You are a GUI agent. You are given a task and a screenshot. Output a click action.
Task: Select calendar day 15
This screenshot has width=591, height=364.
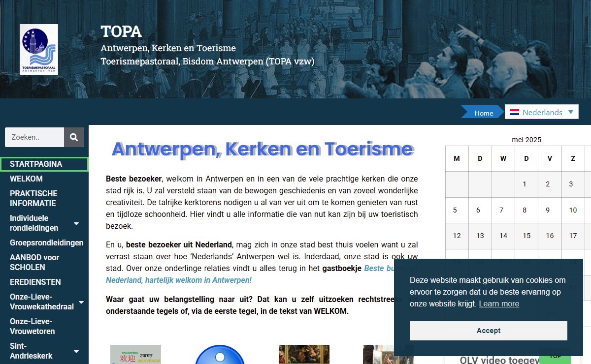(526, 236)
